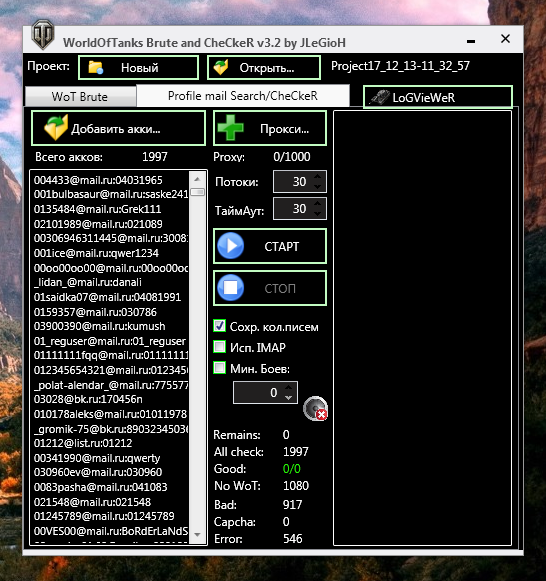Screen dimensions: 546x581
Task: Close the WorldOfTanks checker window
Action: click(505, 39)
